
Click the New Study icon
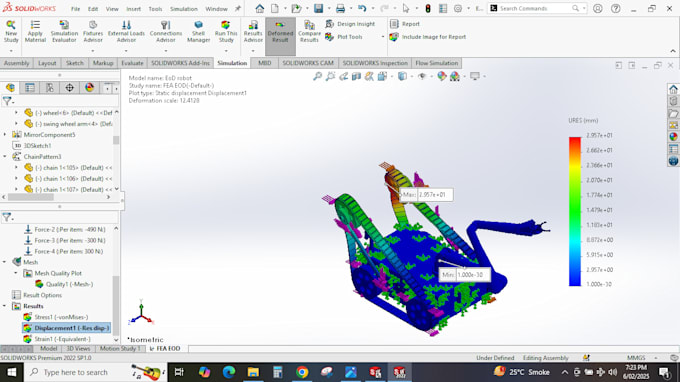[11, 32]
